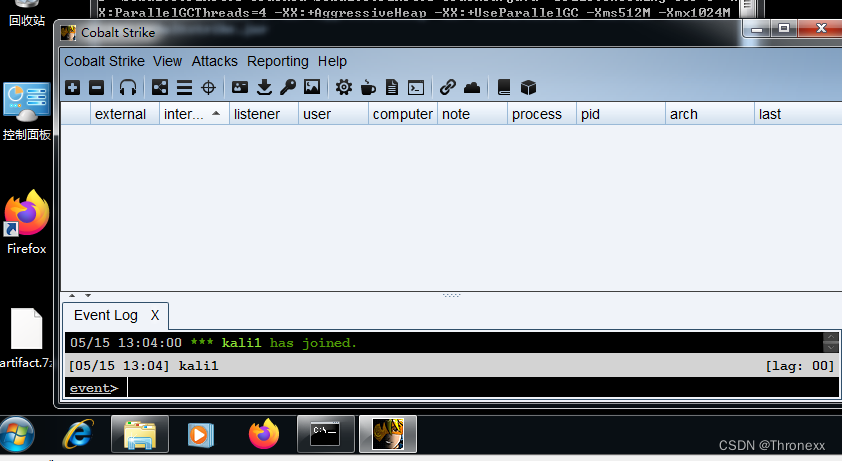
Task: Click the Connect to team server plus icon
Action: click(72, 88)
